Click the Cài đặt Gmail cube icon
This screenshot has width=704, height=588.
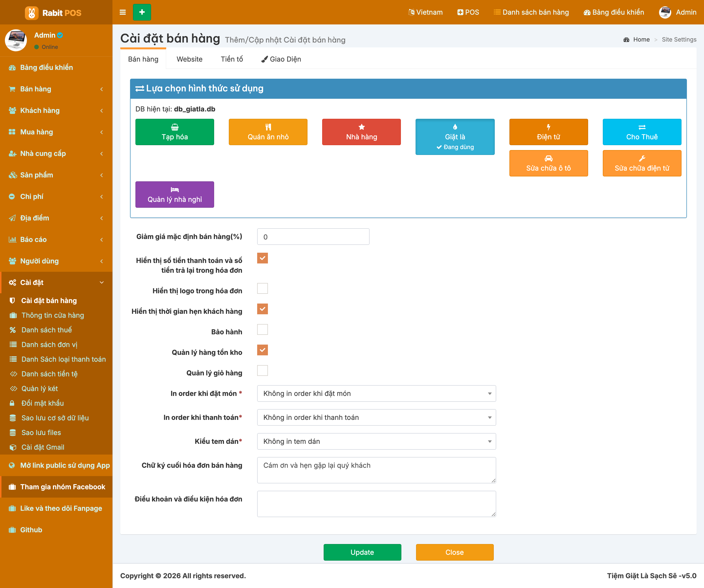(x=13, y=447)
